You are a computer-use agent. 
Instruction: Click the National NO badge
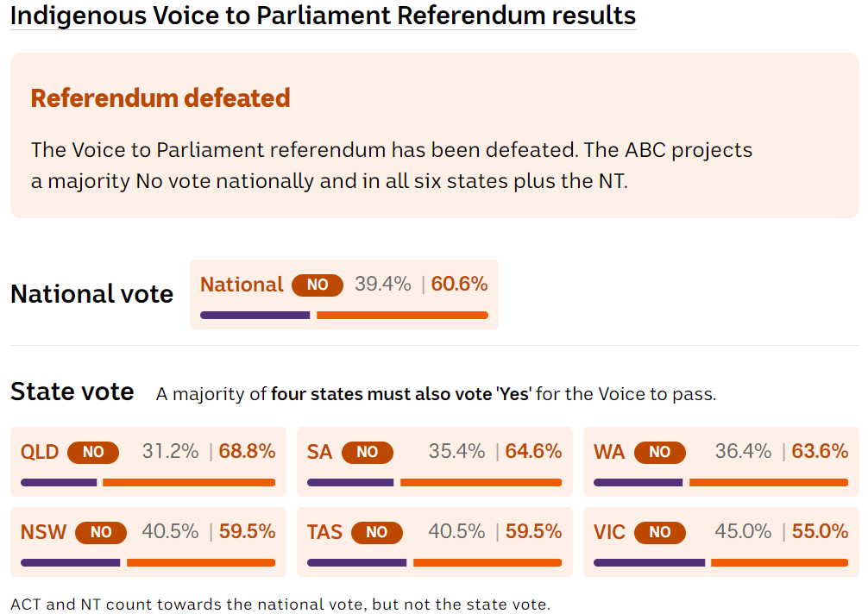(317, 285)
